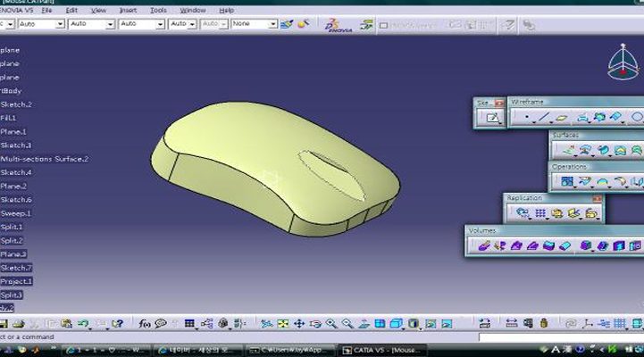Viewport: 644px width, 357px height.
Task: Click the Rectangular Pattern icon in Replication
Action: 539,213
